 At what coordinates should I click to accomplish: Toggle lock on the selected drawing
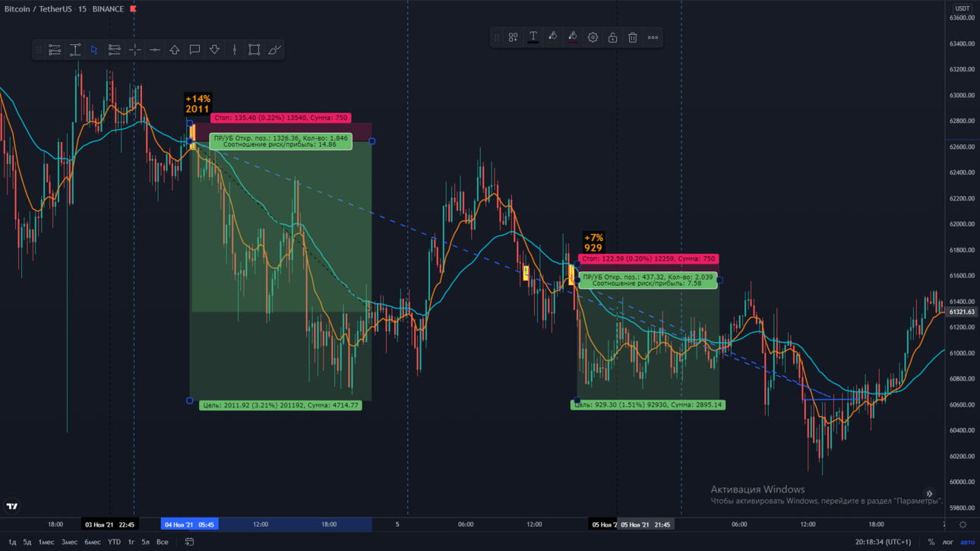click(612, 37)
